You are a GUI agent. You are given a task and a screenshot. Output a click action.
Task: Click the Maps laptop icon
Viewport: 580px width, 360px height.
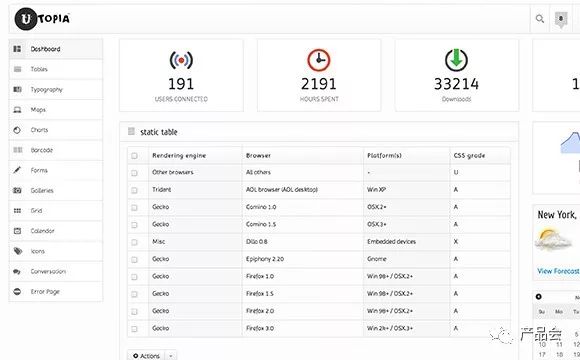pos(17,110)
